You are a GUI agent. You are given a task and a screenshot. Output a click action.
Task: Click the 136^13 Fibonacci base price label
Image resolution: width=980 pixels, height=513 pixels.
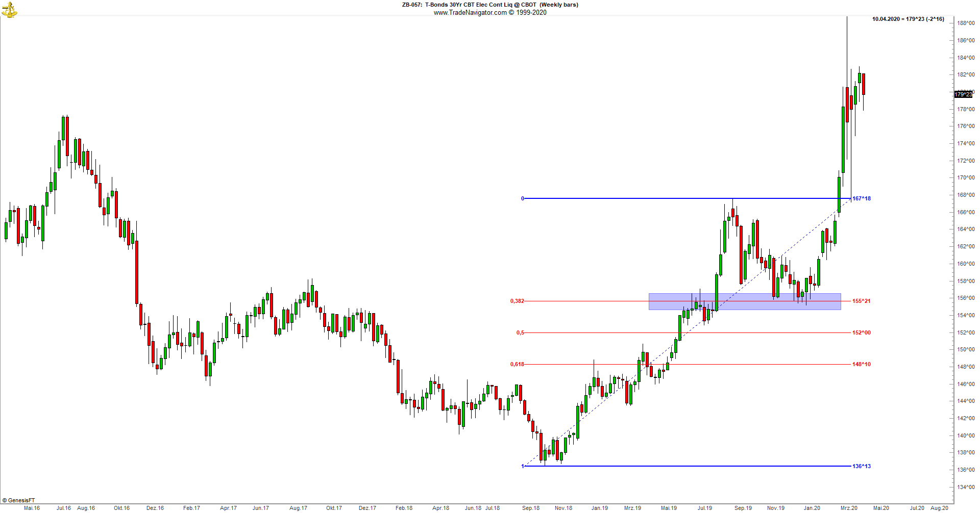tap(862, 466)
